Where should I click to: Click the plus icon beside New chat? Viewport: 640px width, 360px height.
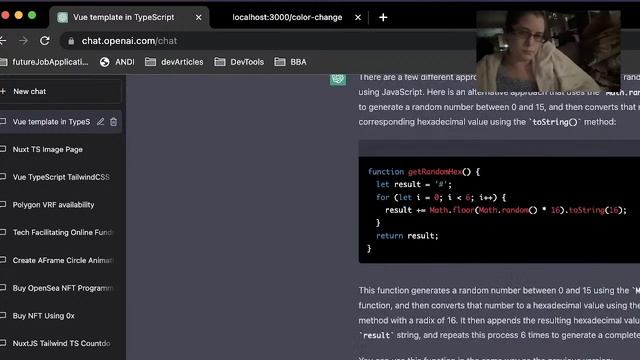click(3, 91)
